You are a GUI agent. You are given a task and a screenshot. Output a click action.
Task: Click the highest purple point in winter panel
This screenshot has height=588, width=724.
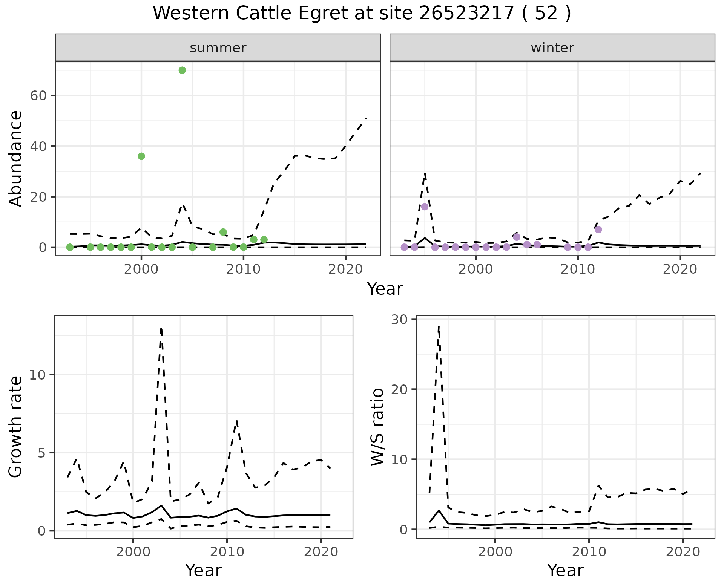425,207
